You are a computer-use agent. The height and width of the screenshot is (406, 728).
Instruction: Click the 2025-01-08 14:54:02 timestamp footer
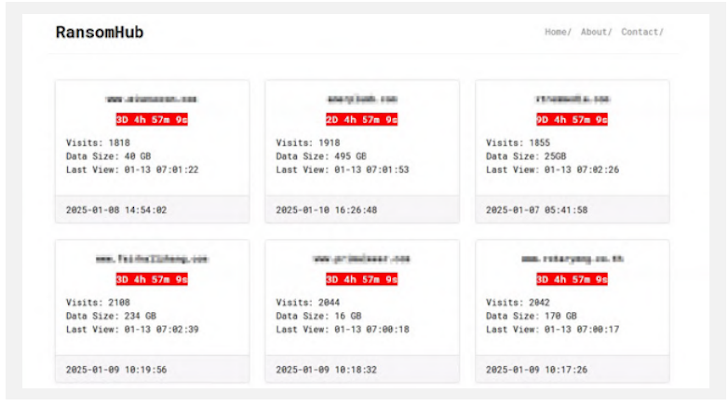pyautogui.click(x=116, y=210)
